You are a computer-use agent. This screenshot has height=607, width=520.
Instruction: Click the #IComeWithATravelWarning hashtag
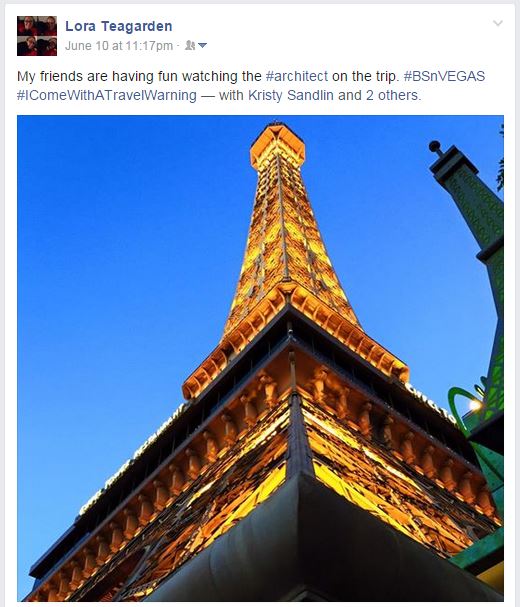107,95
